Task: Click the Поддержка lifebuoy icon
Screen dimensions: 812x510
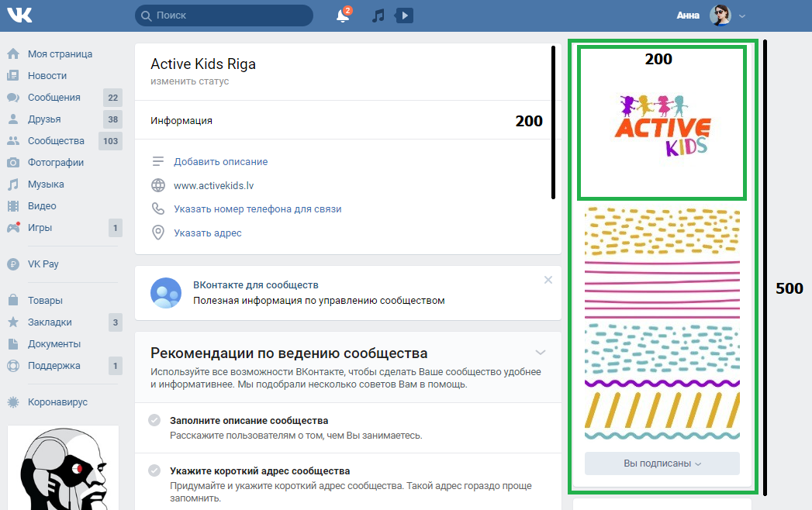Action: (x=13, y=366)
